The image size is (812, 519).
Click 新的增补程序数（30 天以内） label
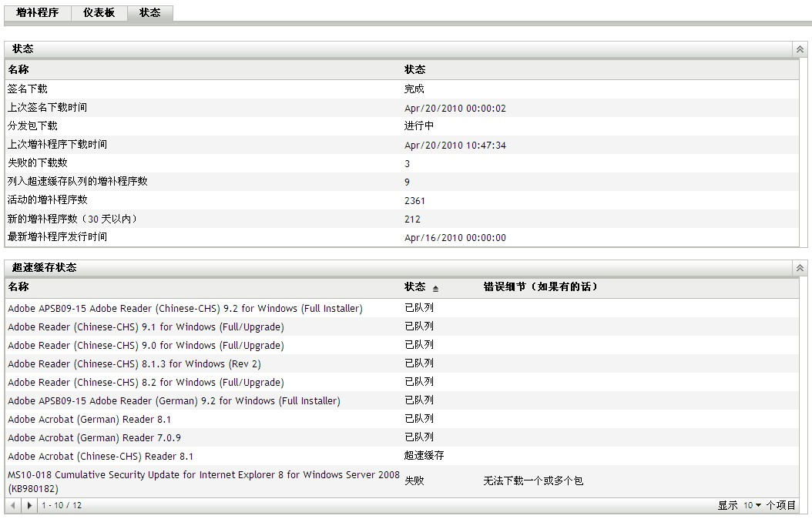click(72, 219)
